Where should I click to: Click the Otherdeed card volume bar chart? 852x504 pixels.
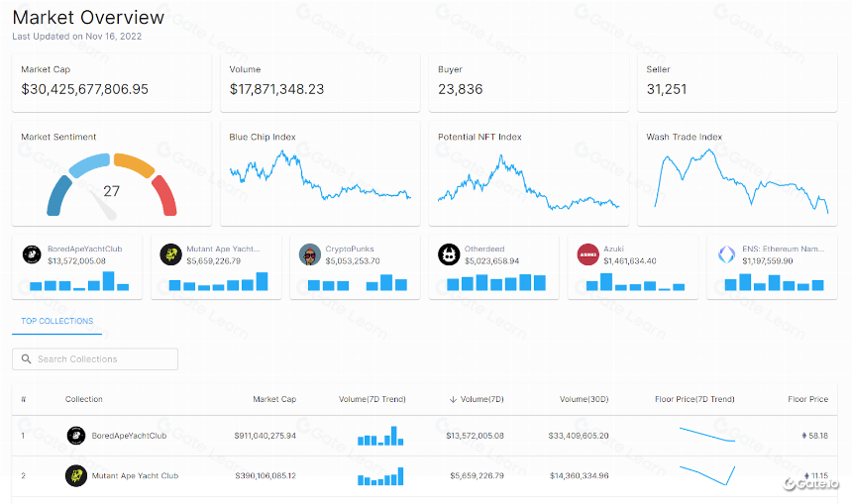coord(496,282)
